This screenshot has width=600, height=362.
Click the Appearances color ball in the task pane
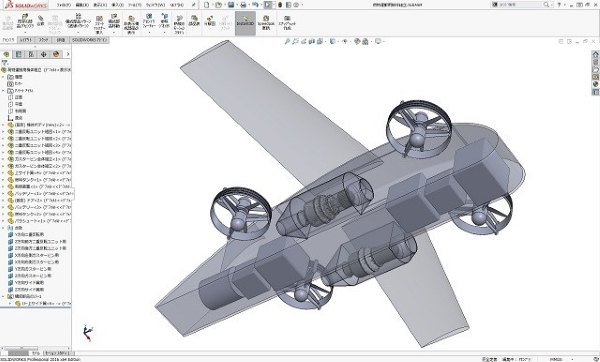595,84
